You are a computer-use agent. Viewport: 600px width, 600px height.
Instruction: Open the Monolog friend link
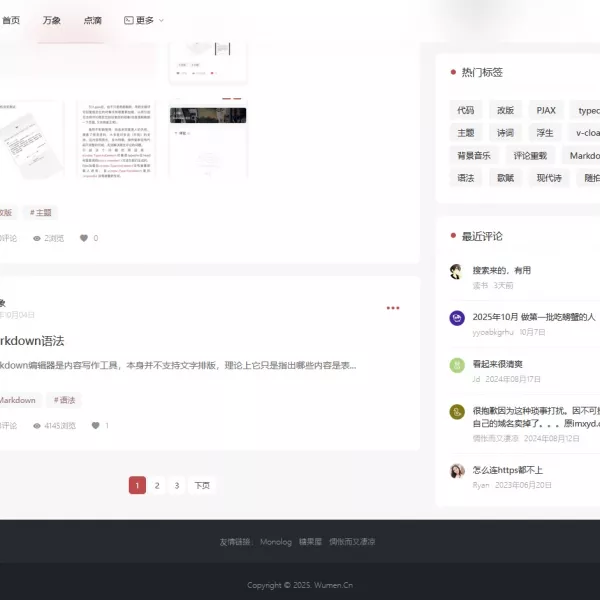coord(276,542)
